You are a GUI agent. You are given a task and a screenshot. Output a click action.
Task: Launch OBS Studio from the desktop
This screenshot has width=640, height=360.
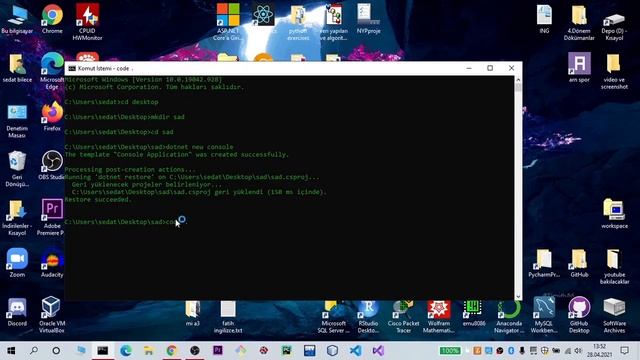(x=52, y=165)
